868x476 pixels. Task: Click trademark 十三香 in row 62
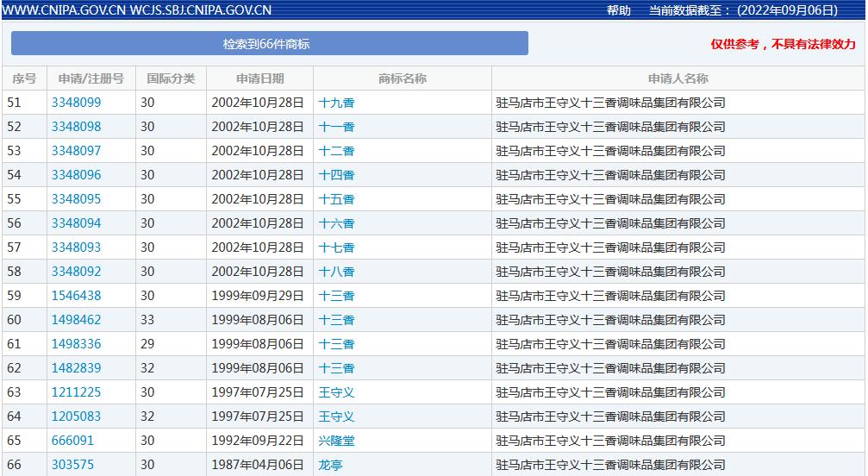(x=336, y=368)
